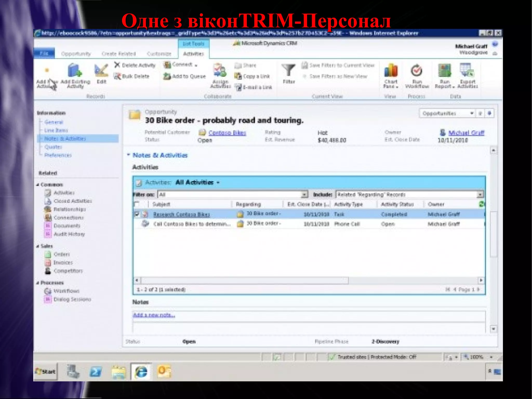Open the All Activities view selector
This screenshot has height=399, width=532.
pos(198,182)
